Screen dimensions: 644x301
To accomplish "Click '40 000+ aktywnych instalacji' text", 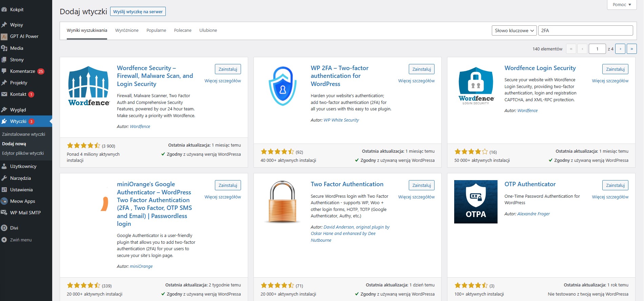I will (288, 160).
